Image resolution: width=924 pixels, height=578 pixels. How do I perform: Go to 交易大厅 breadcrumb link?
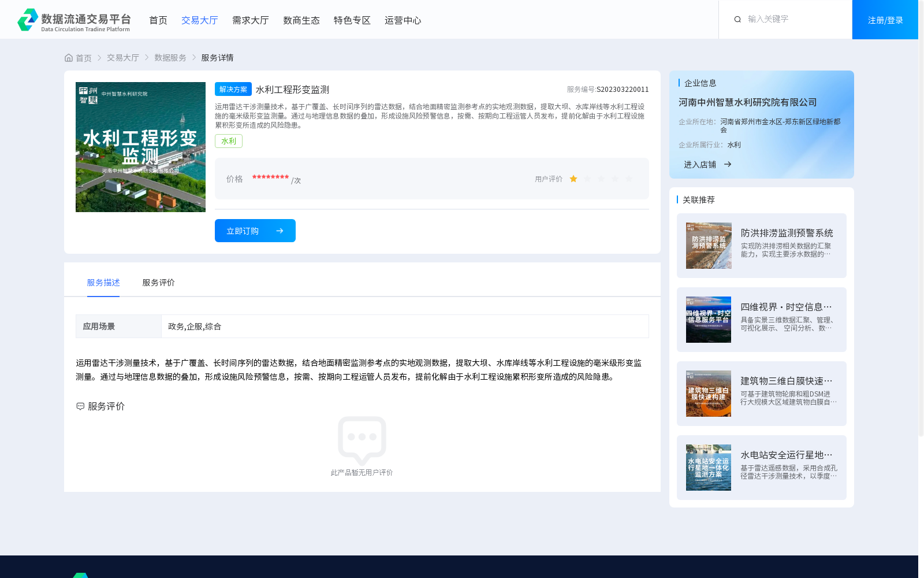(123, 58)
